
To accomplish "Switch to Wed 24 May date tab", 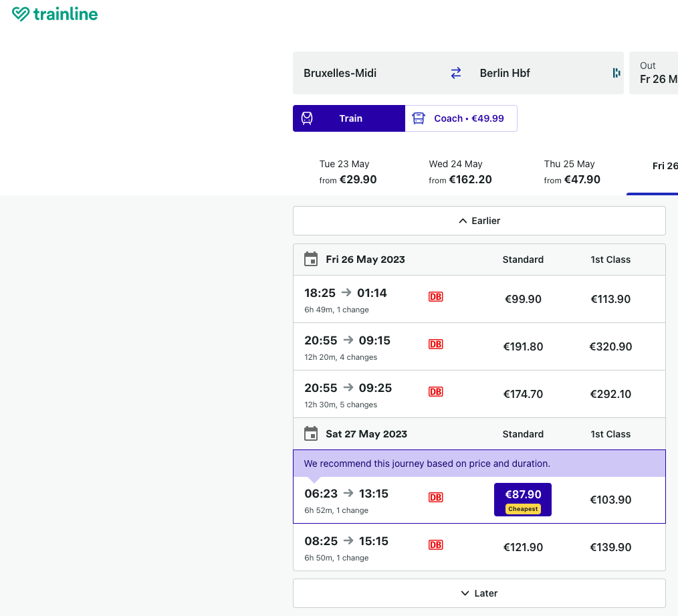I will 459,172.
